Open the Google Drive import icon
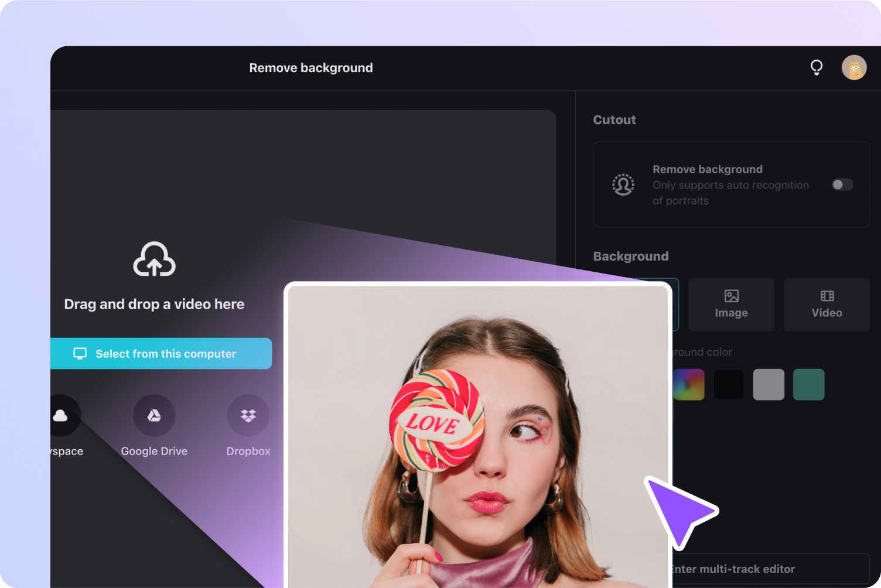 154,415
